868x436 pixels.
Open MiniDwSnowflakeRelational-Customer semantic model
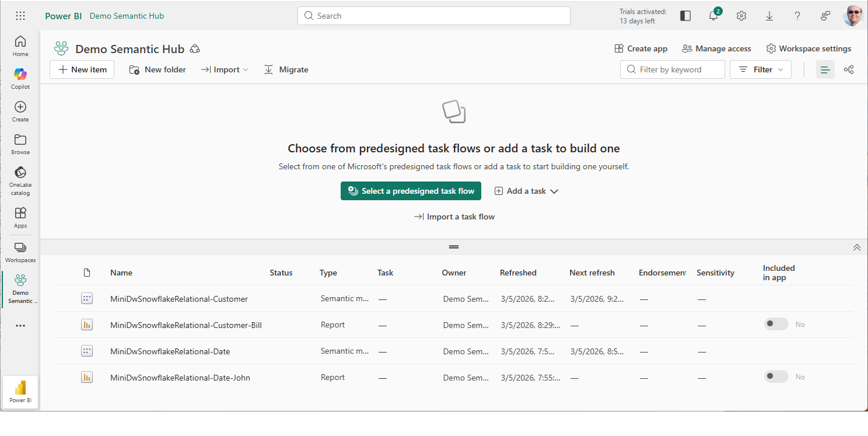coord(179,299)
